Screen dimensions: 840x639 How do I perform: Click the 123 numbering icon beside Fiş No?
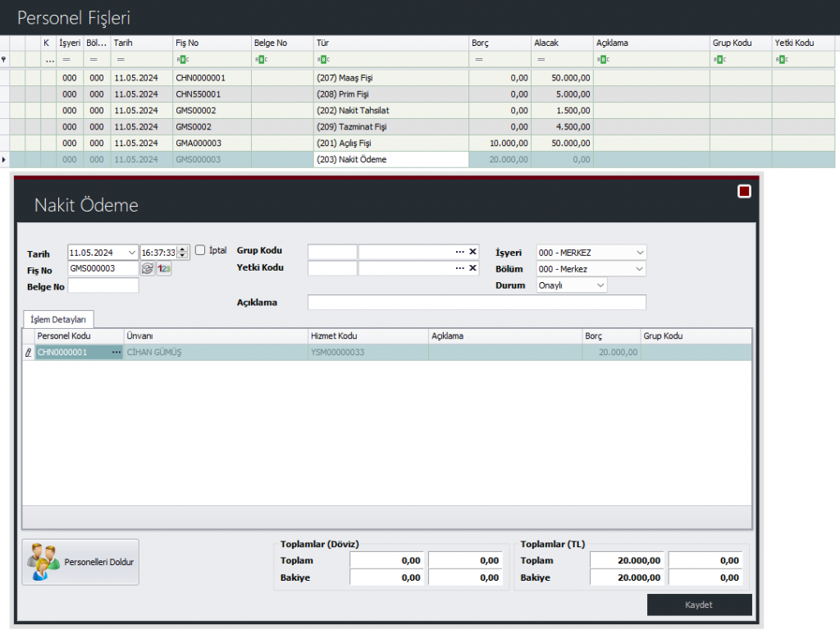click(164, 268)
